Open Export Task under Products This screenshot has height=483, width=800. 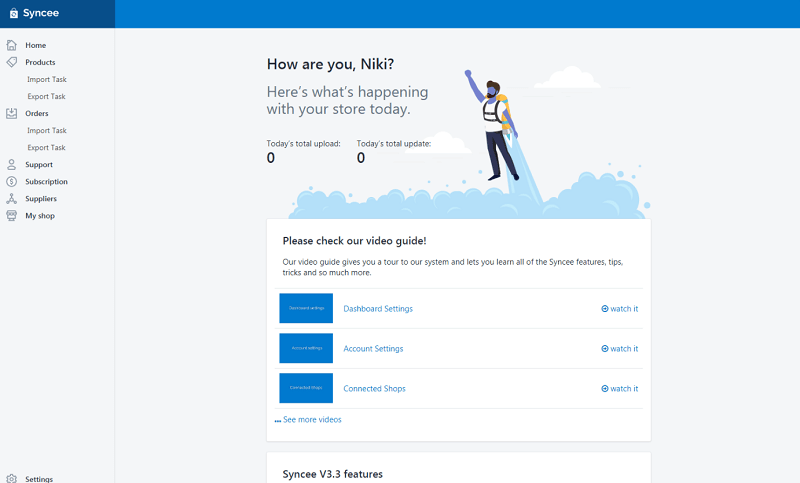pyautogui.click(x=46, y=96)
